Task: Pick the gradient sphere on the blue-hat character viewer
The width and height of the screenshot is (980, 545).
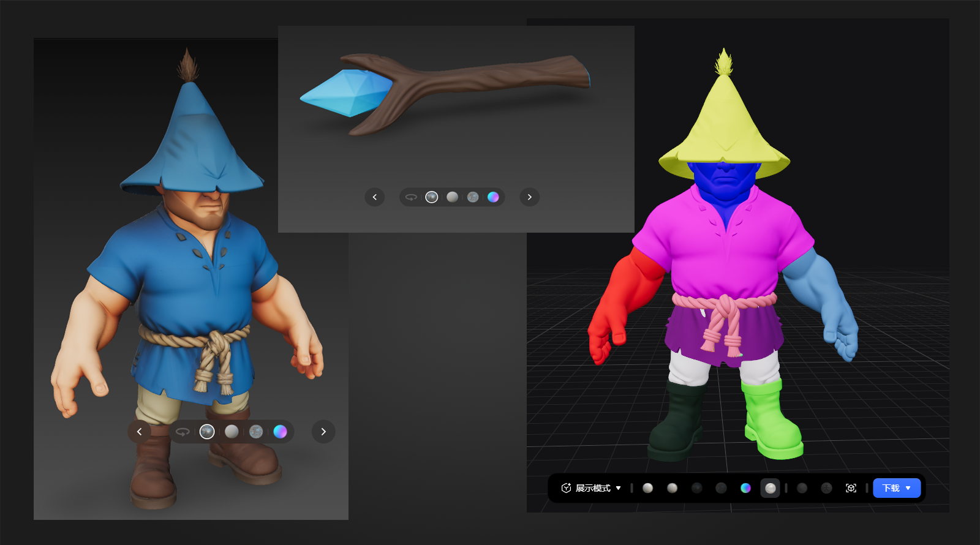Action: (x=280, y=432)
